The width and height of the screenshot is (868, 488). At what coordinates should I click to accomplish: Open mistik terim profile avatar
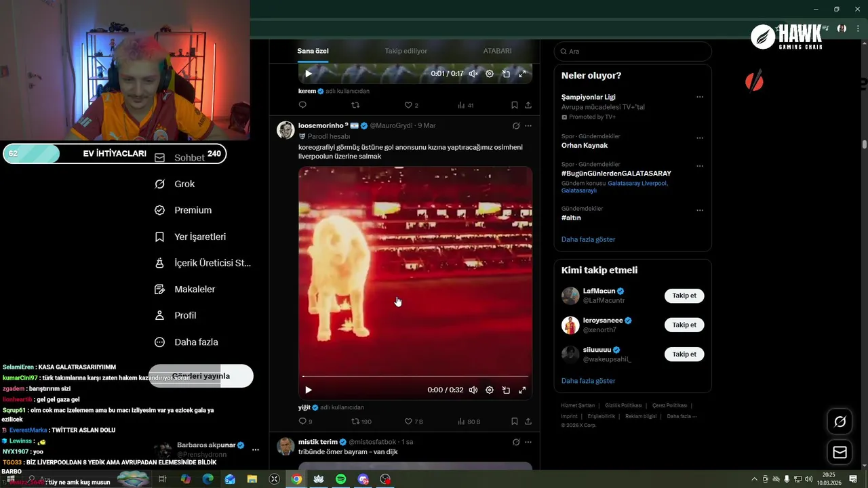coord(285,446)
